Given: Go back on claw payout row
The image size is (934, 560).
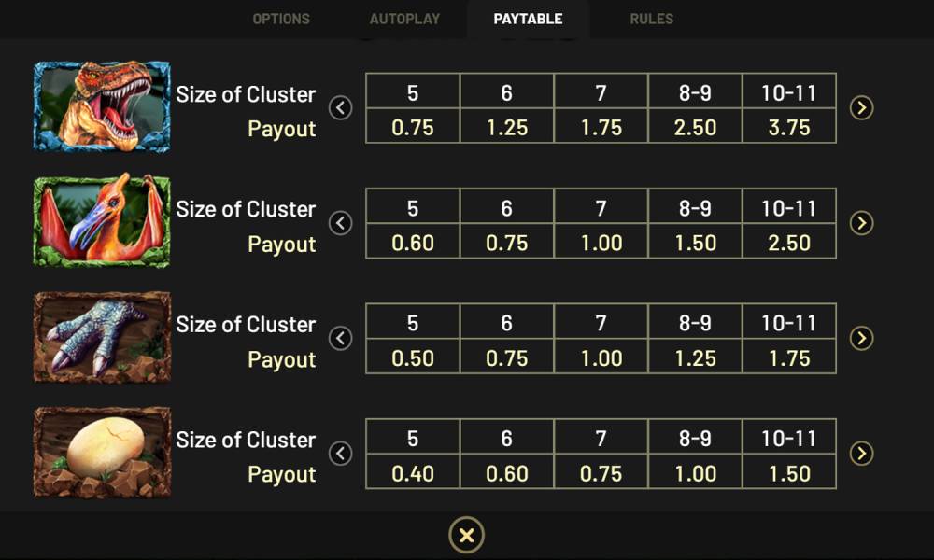Looking at the screenshot, I should [x=340, y=338].
